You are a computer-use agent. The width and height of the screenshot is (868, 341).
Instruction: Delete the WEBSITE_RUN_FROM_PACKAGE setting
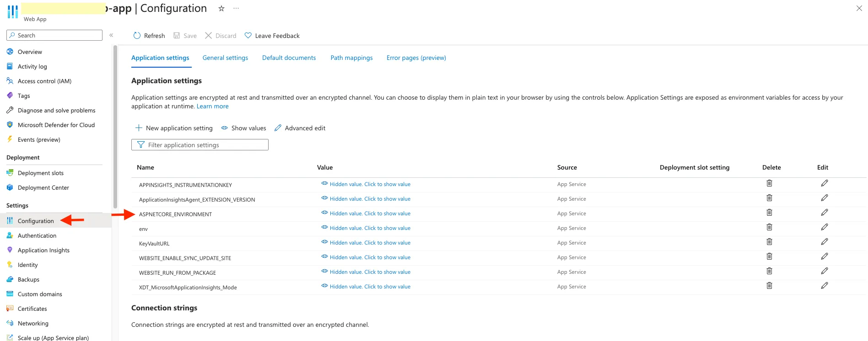(x=769, y=271)
